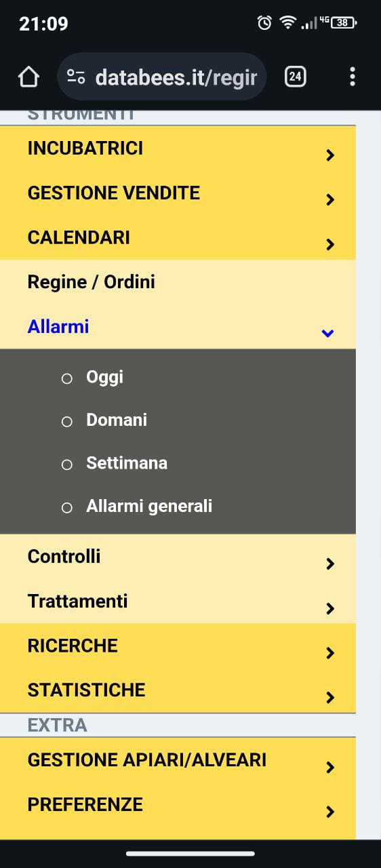The height and width of the screenshot is (868, 381).
Task: Open Allarmi generali link
Action: coord(149,506)
